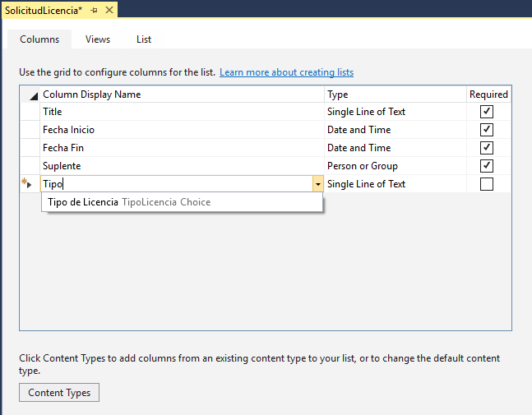Image resolution: width=532 pixels, height=415 pixels.
Task: Select the new row indicator arrow
Action: [x=28, y=184]
